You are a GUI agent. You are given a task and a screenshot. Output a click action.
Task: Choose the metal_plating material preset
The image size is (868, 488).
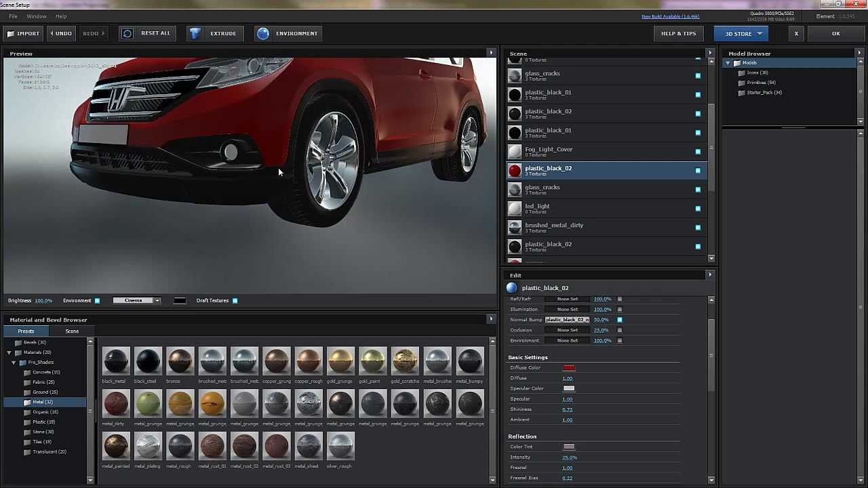click(148, 447)
